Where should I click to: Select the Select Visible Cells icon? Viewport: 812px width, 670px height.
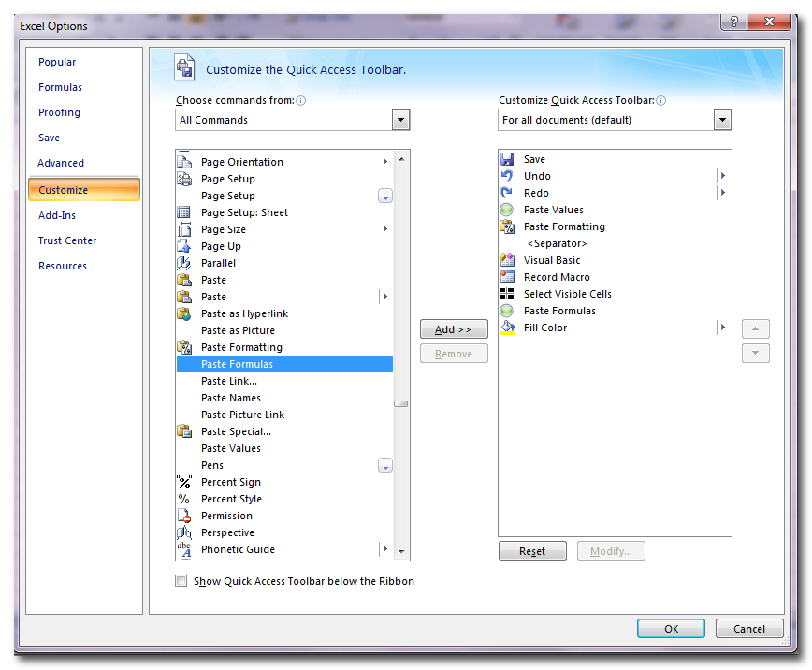507,294
